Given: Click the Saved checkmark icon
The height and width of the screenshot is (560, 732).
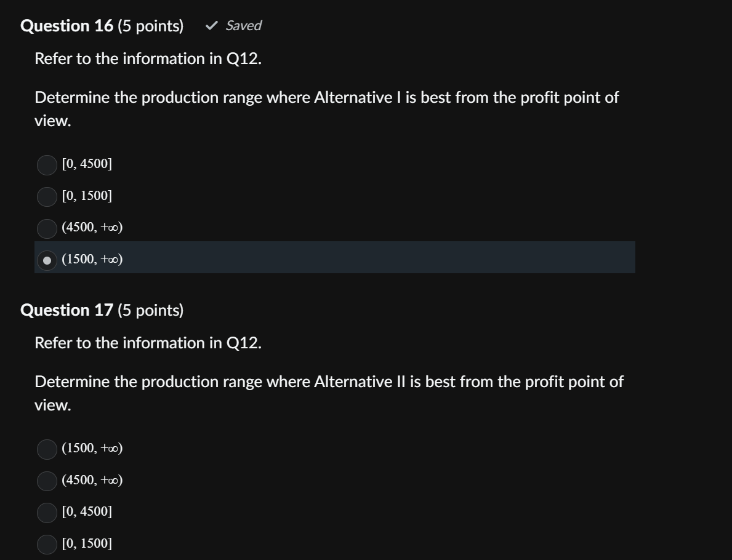Looking at the screenshot, I should click(212, 25).
